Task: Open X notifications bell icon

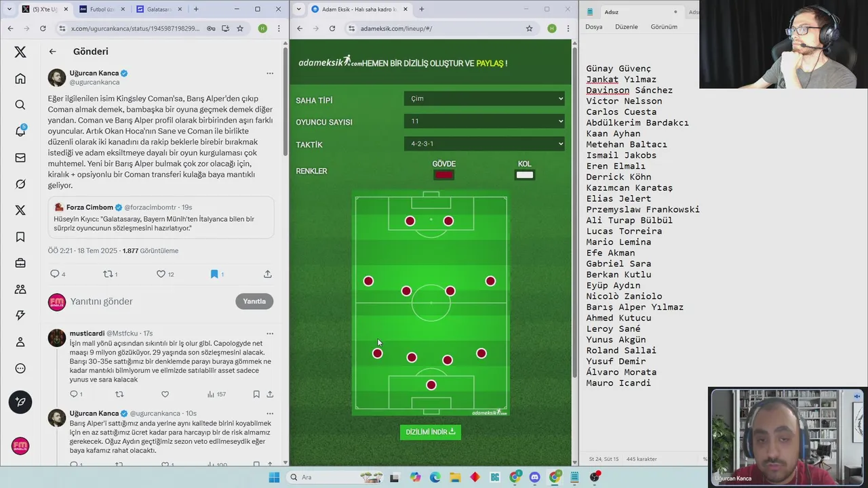Action: click(x=20, y=131)
